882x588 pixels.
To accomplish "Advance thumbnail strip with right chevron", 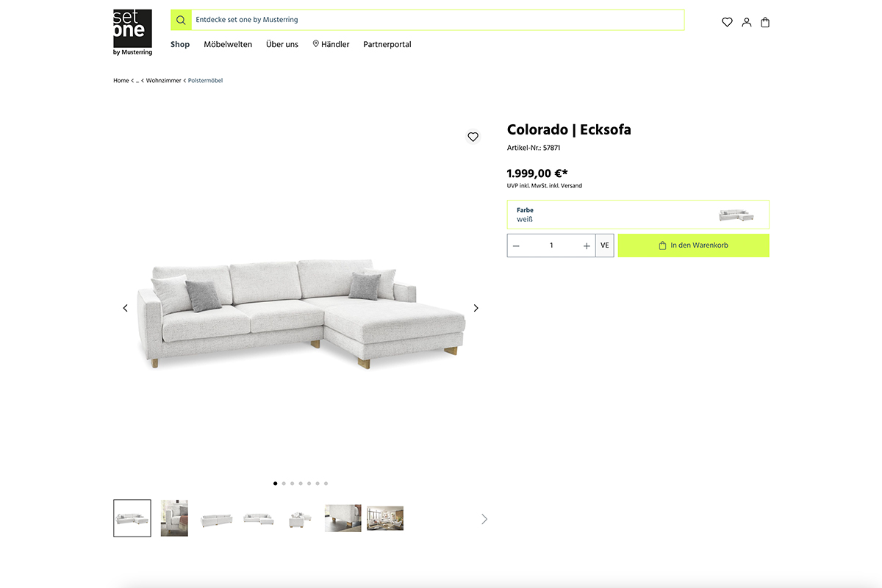I will pos(484,519).
